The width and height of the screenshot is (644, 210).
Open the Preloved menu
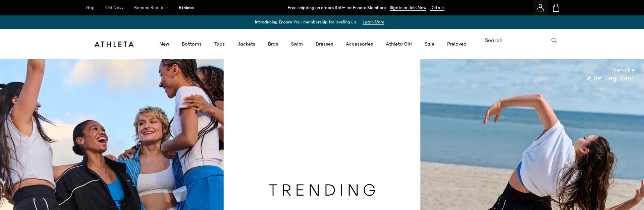pyautogui.click(x=457, y=44)
